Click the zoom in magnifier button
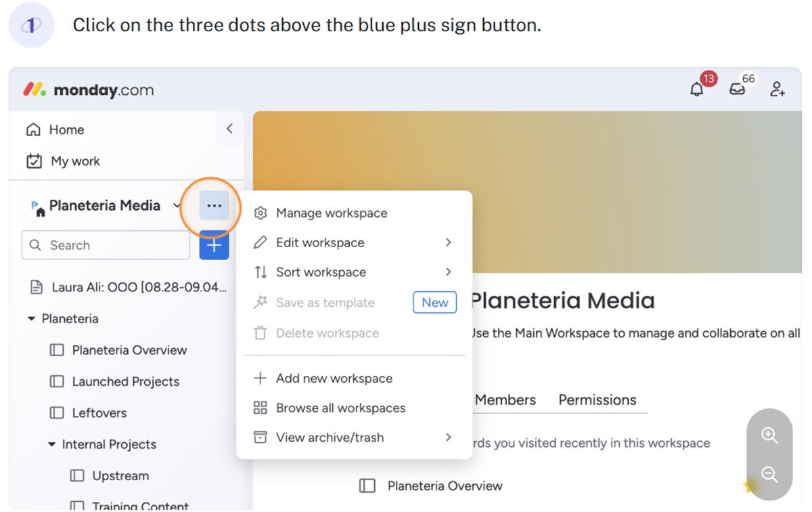Viewport: 812px width, 512px height. (769, 435)
